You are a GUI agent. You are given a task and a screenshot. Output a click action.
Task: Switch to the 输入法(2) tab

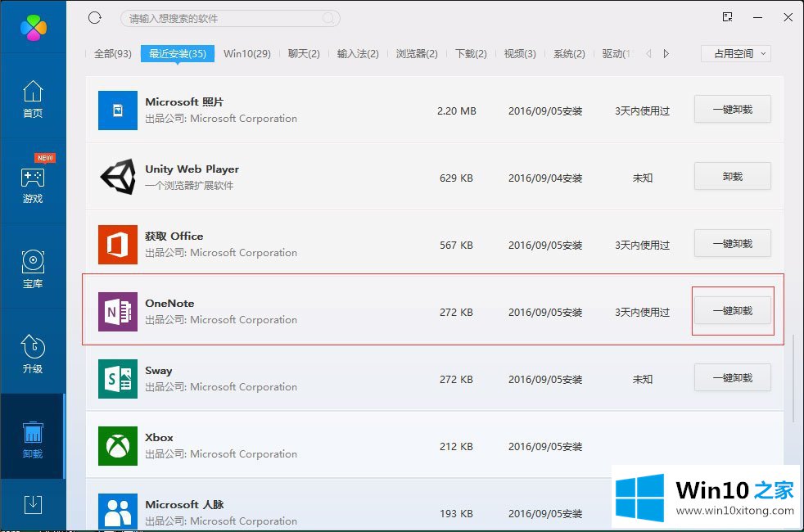point(358,54)
